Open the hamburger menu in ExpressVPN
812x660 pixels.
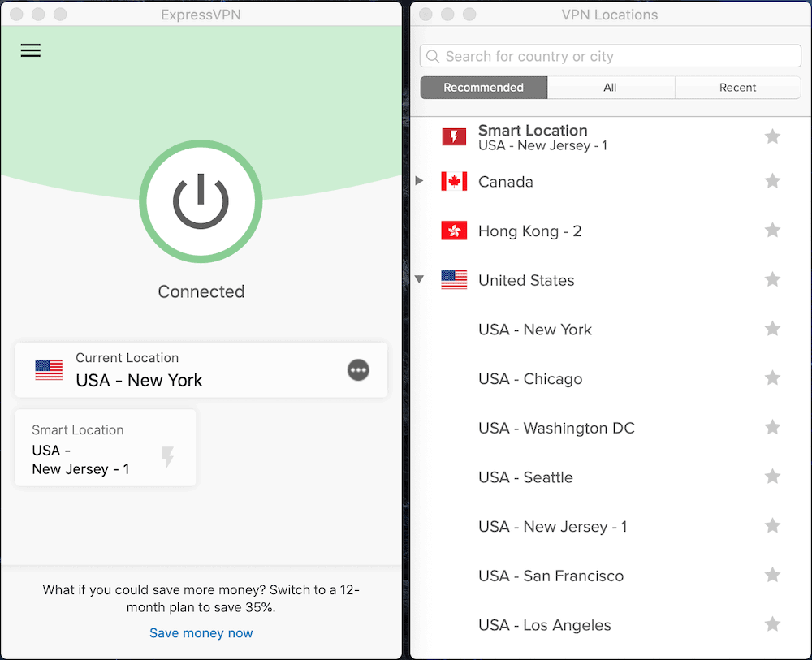[31, 50]
